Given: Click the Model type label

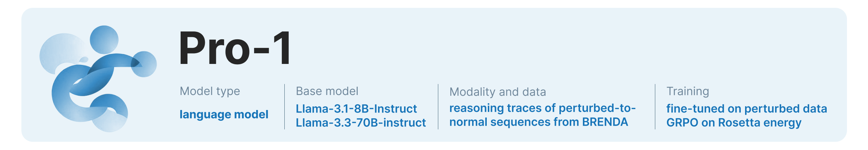Looking at the screenshot, I should coord(210,91).
